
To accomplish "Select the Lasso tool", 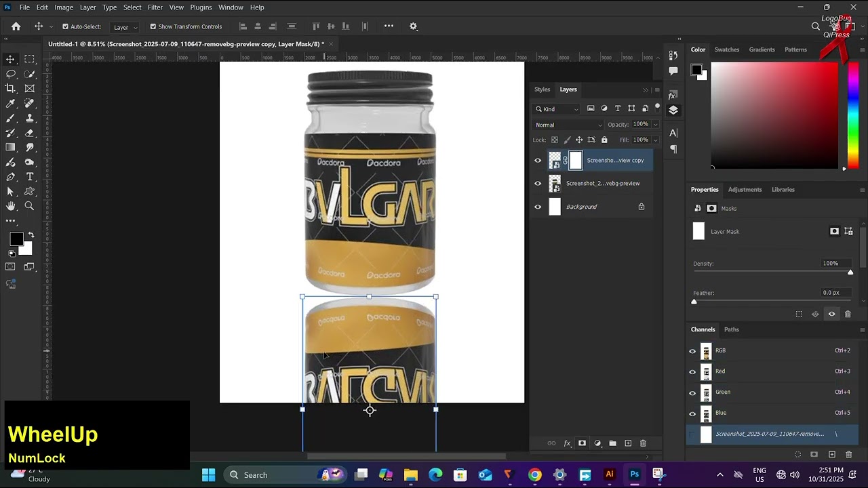I will coord(10,74).
